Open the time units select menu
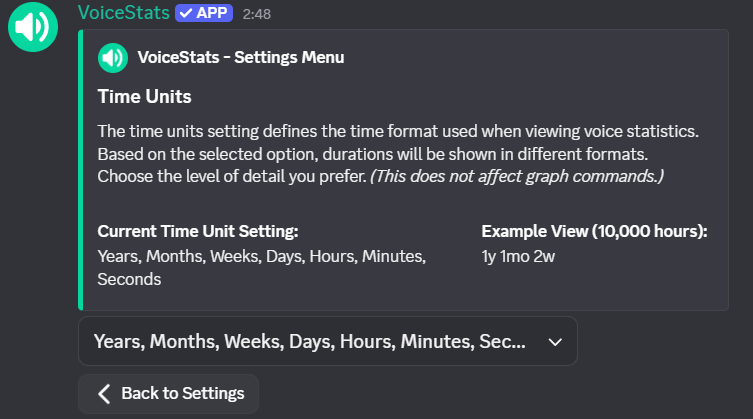753x419 pixels. [x=310, y=341]
